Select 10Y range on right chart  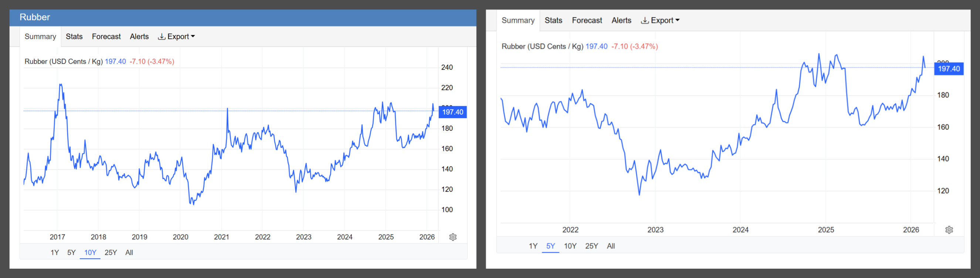(x=570, y=246)
